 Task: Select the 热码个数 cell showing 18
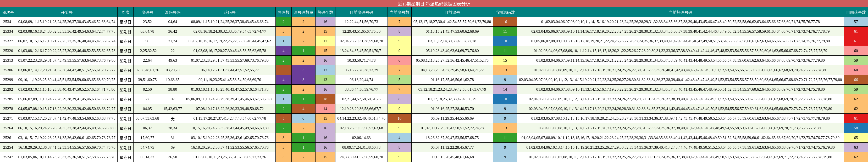coord(325,99)
